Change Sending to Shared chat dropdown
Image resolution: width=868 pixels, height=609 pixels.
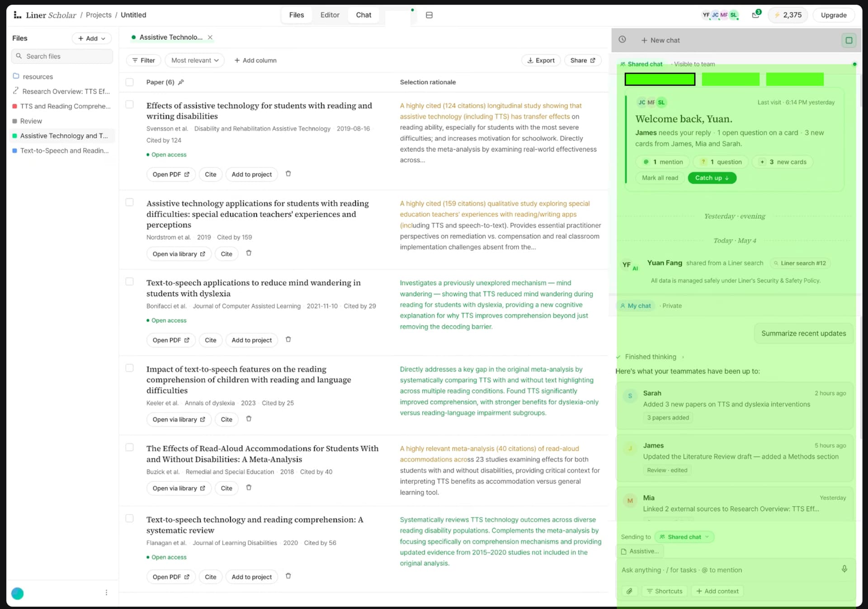(x=684, y=537)
